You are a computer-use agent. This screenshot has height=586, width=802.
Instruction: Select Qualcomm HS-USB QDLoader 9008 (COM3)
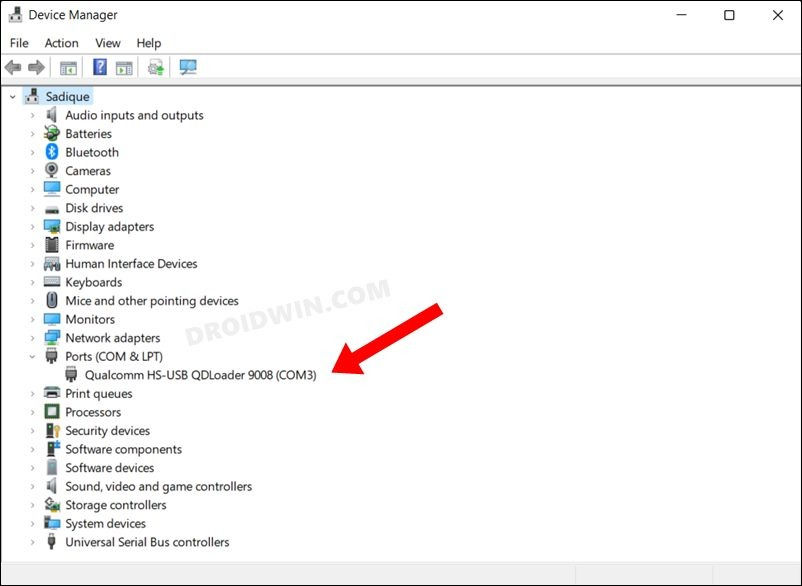(x=200, y=375)
